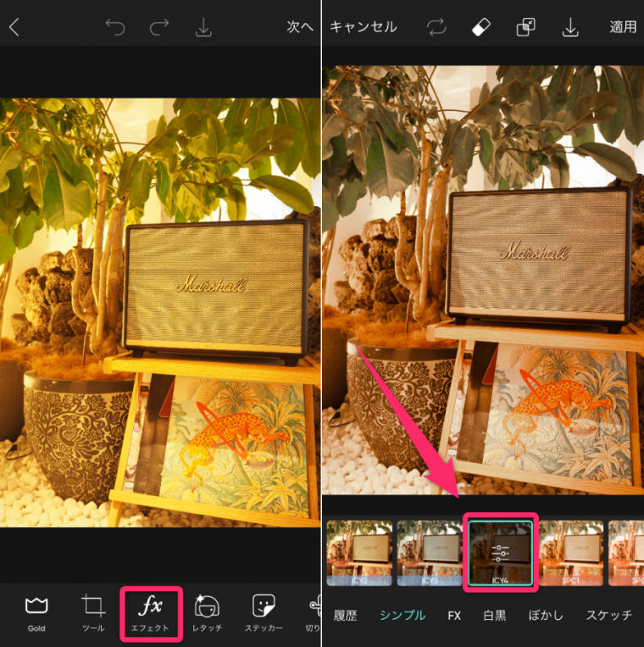Toggle the compare layers icon
The height and width of the screenshot is (647, 644).
tap(525, 27)
